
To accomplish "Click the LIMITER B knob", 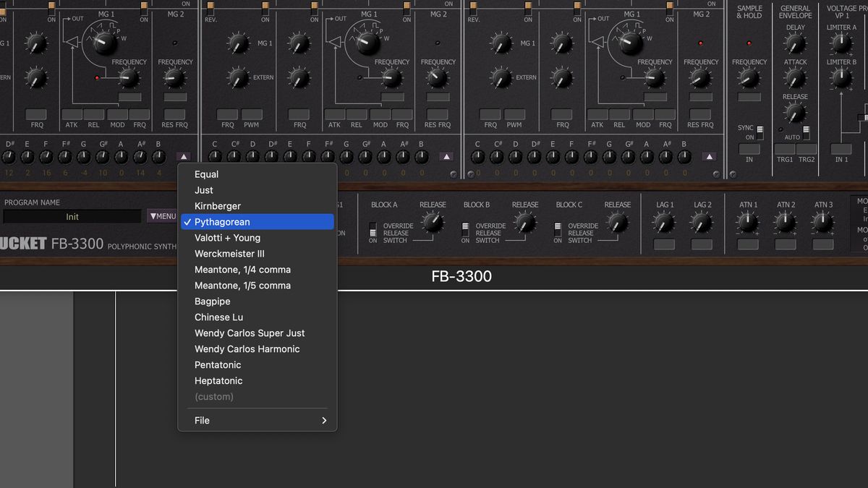I will click(841, 77).
